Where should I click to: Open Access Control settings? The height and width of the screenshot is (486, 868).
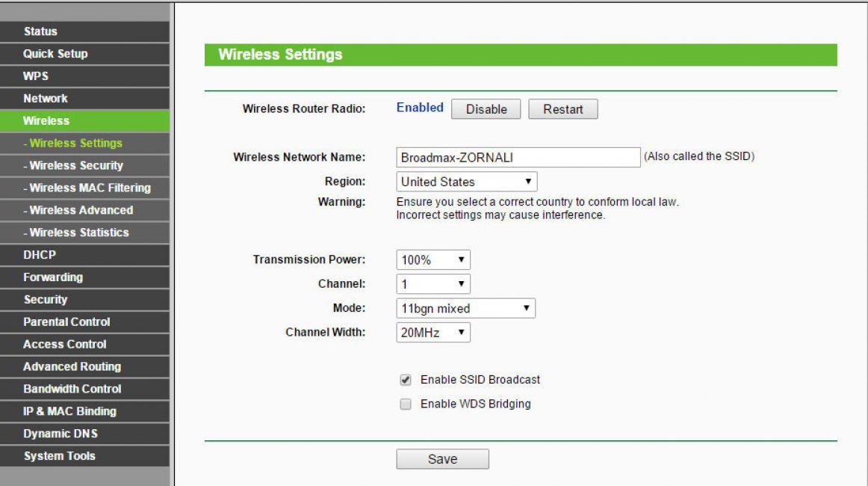click(84, 344)
